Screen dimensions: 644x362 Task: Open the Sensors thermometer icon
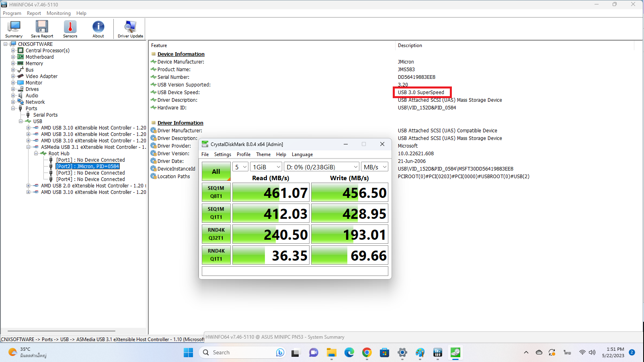70,29
